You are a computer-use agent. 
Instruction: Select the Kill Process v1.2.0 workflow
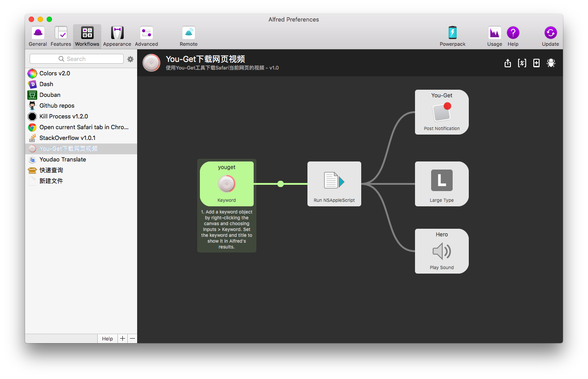(x=81, y=117)
